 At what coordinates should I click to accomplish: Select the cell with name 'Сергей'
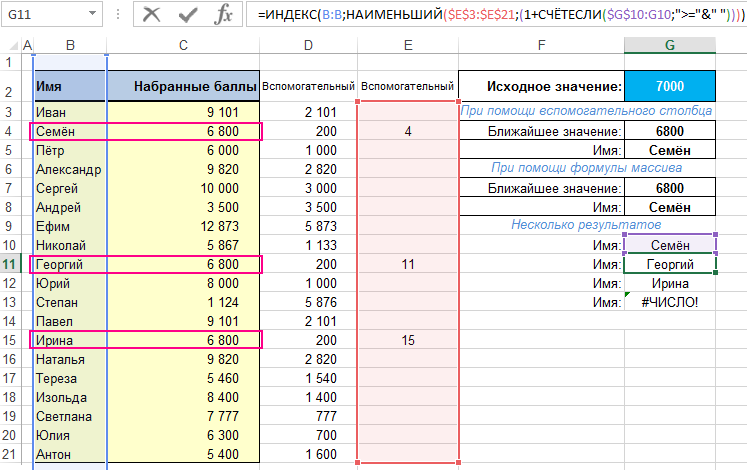click(x=70, y=189)
